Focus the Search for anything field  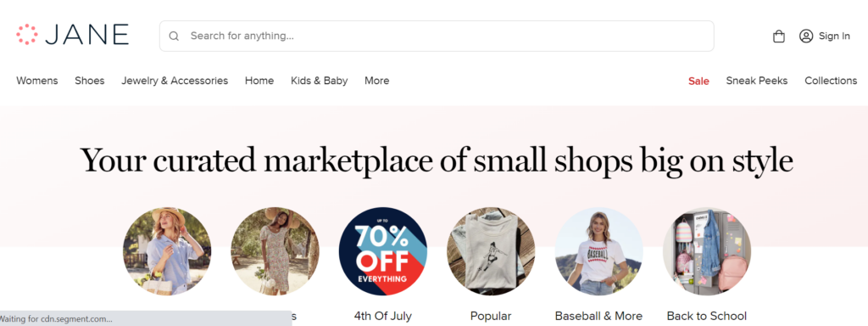coord(437,36)
